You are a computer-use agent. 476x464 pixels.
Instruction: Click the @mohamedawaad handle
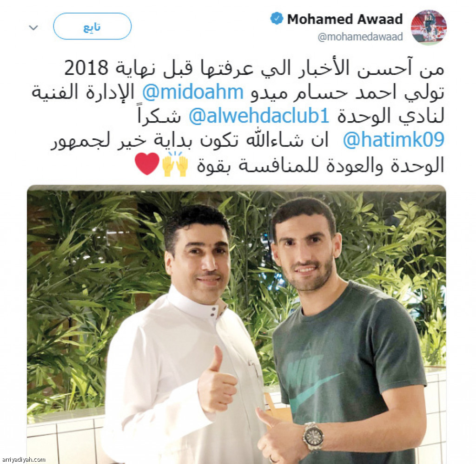[360, 37]
